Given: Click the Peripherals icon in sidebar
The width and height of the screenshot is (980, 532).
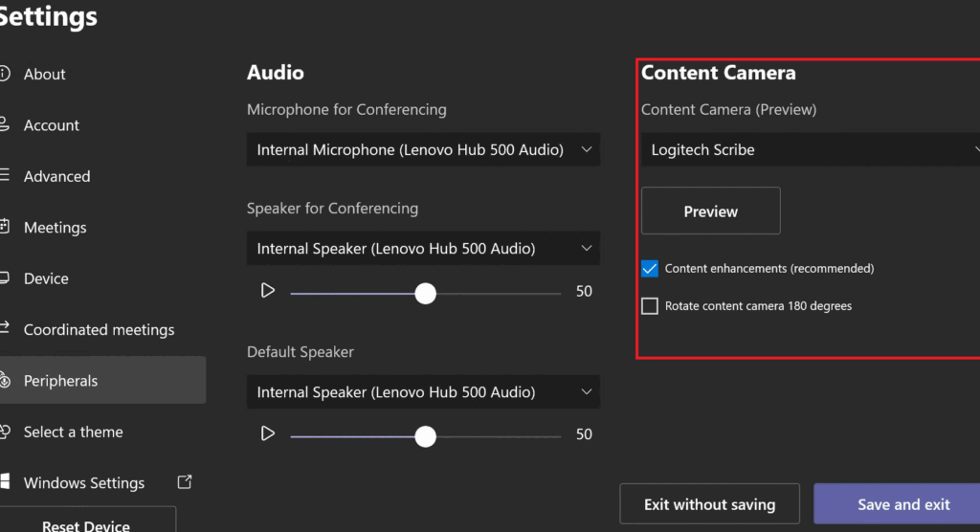Looking at the screenshot, I should [5, 380].
